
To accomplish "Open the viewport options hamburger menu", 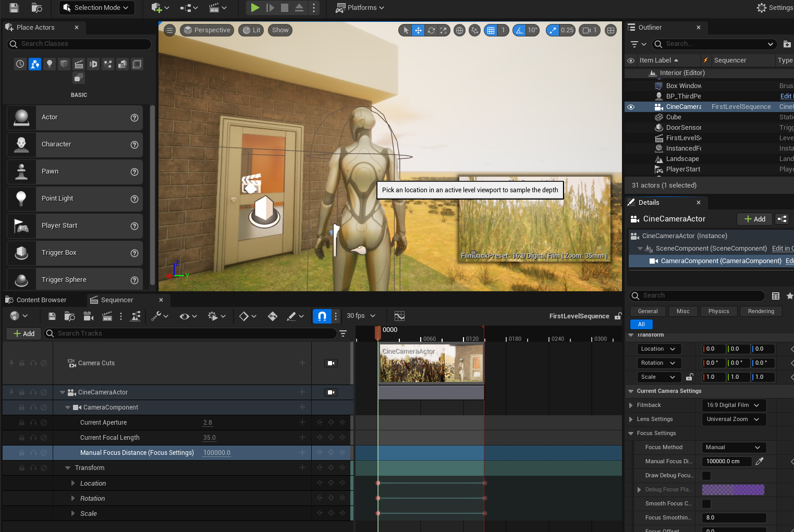I will pyautogui.click(x=169, y=30).
